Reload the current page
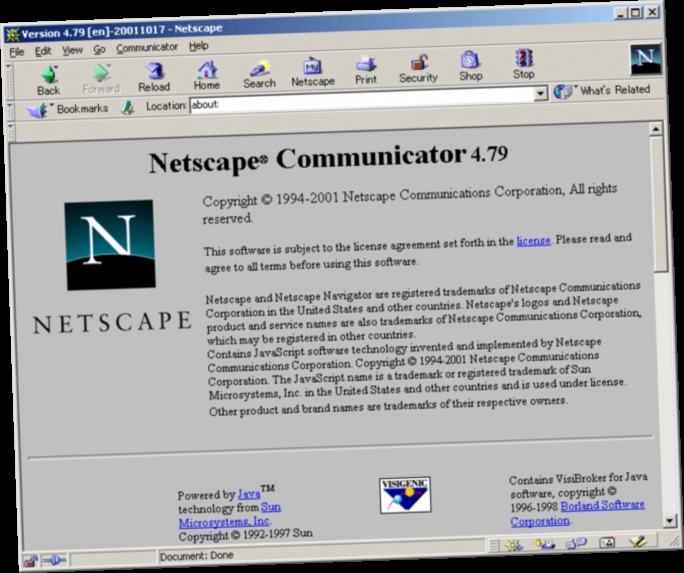The height and width of the screenshot is (573, 684). [x=154, y=77]
